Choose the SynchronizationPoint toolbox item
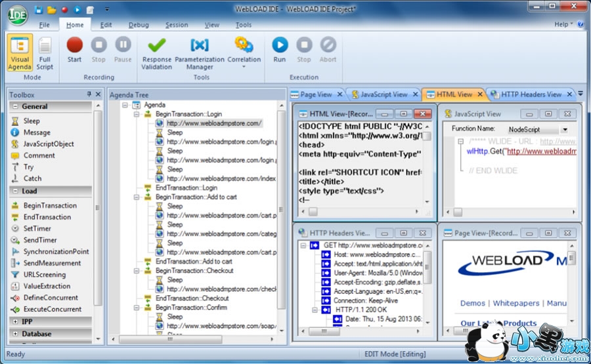591x364 pixels. point(56,251)
